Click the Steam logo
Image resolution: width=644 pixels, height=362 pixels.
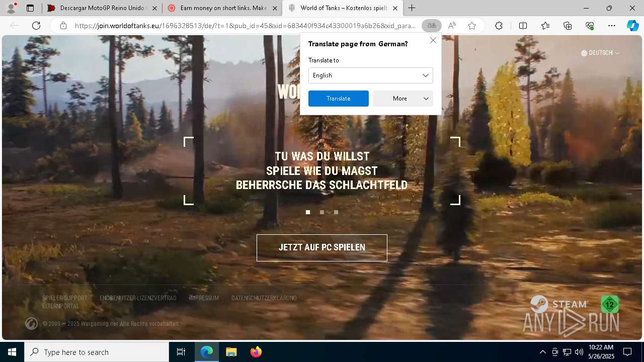(559, 304)
